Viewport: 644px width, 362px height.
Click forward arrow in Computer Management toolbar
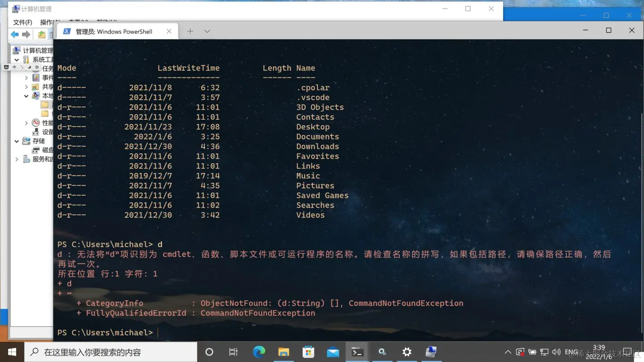(x=26, y=34)
